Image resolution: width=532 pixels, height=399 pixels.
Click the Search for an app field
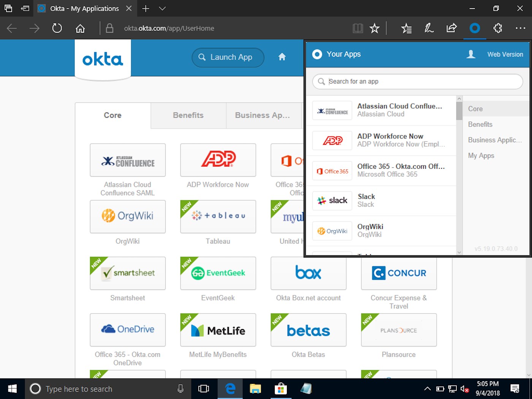pos(418,81)
